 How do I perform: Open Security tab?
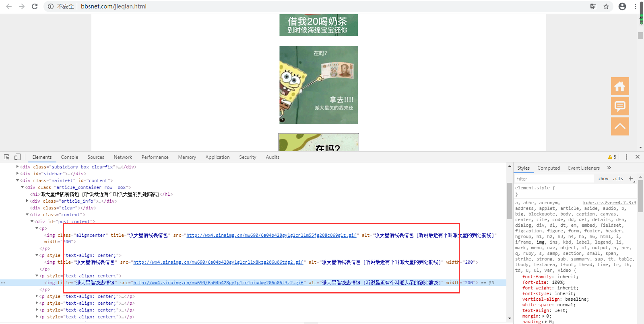(248, 157)
